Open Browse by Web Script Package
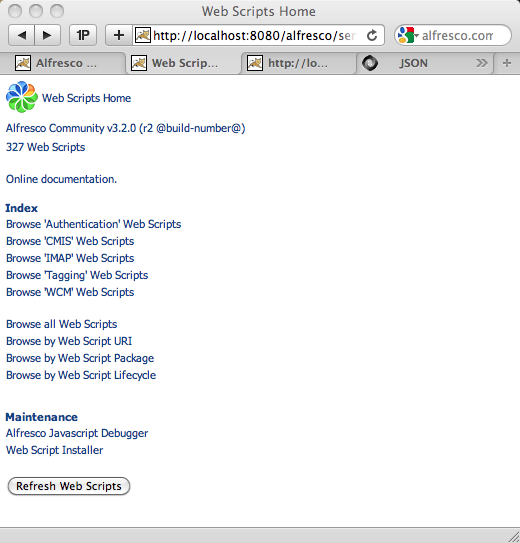520x543 pixels. point(80,358)
